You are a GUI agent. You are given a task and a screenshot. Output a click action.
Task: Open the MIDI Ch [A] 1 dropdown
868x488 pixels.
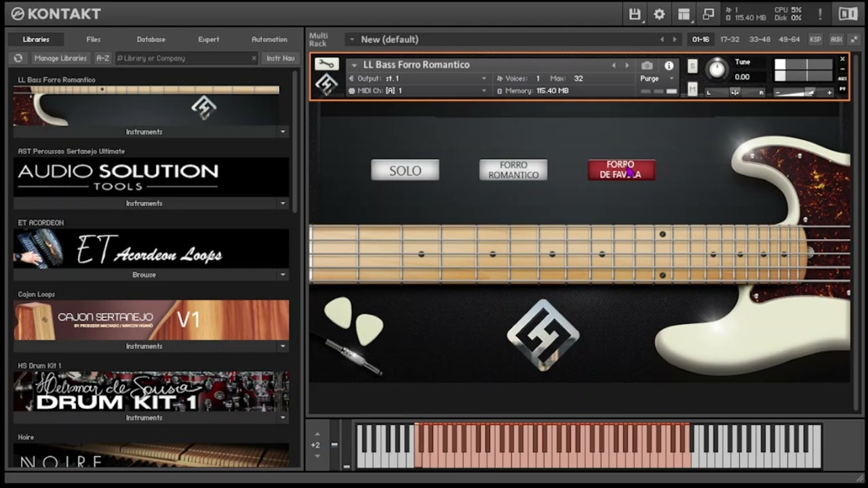[x=484, y=91]
